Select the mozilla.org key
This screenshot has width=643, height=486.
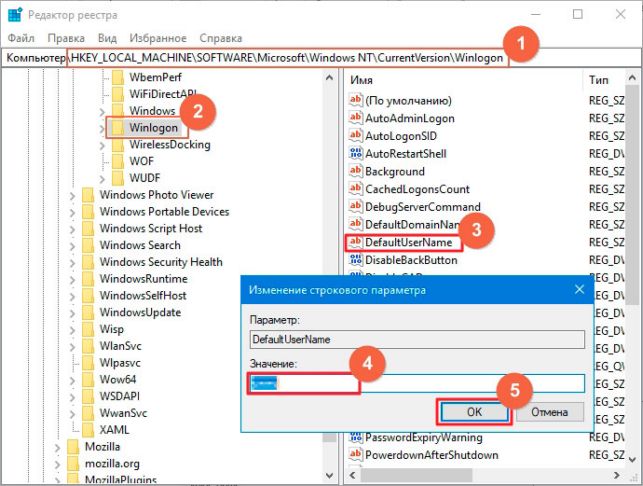click(x=112, y=464)
